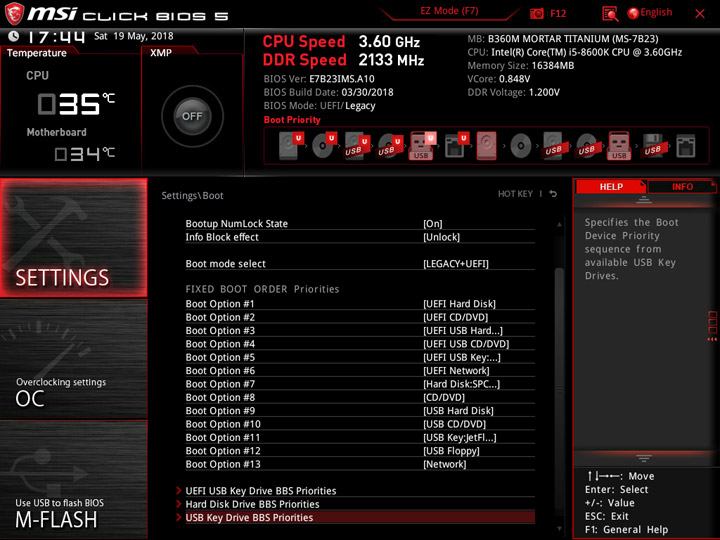Select the last Network icon in Boot Priority
720x540 pixels.
click(686, 146)
